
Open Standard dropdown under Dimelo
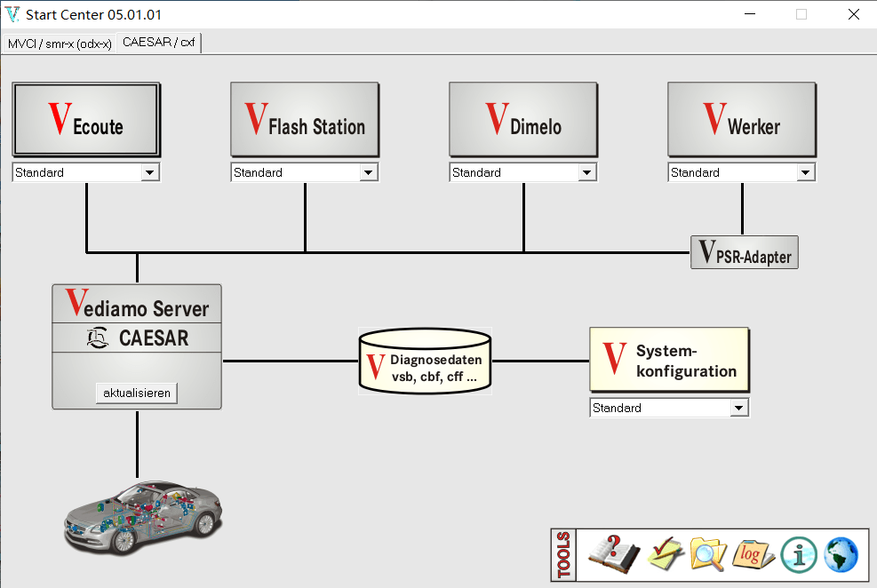(588, 171)
